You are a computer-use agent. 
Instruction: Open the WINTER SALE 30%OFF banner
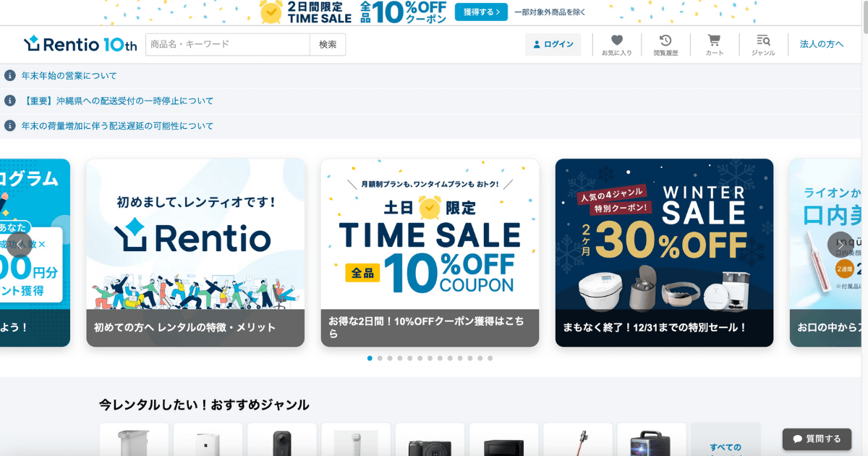[664, 253]
